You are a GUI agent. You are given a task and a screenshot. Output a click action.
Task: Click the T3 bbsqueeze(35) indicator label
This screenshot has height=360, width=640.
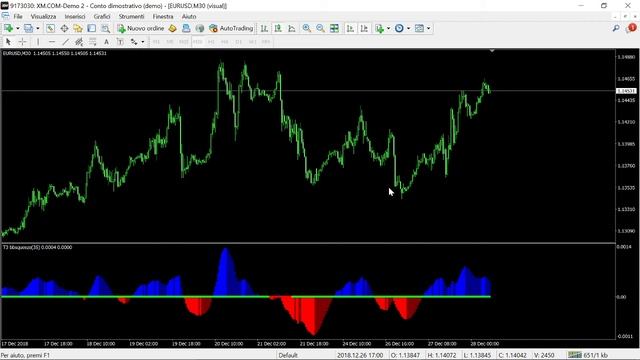37,247
